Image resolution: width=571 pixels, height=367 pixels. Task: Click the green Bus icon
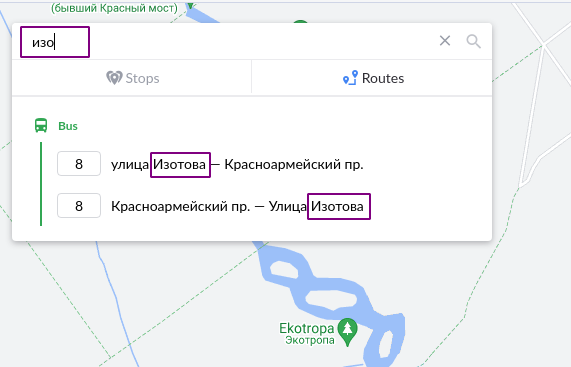click(41, 125)
